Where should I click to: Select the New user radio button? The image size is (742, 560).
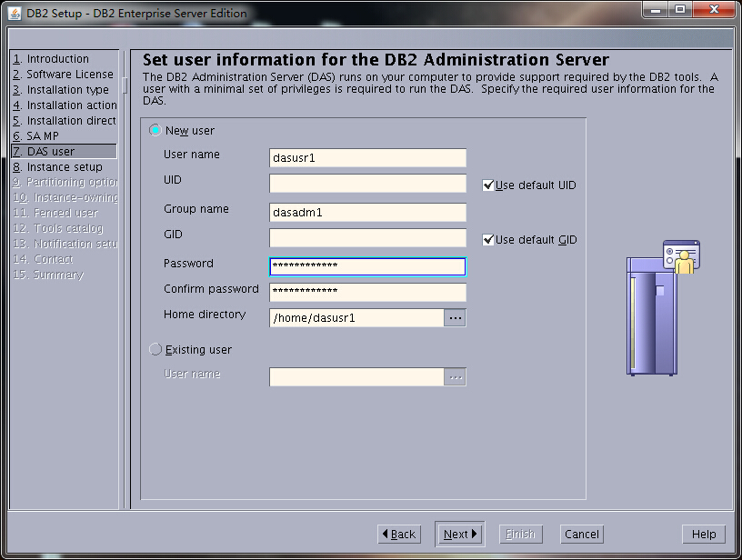pos(155,130)
